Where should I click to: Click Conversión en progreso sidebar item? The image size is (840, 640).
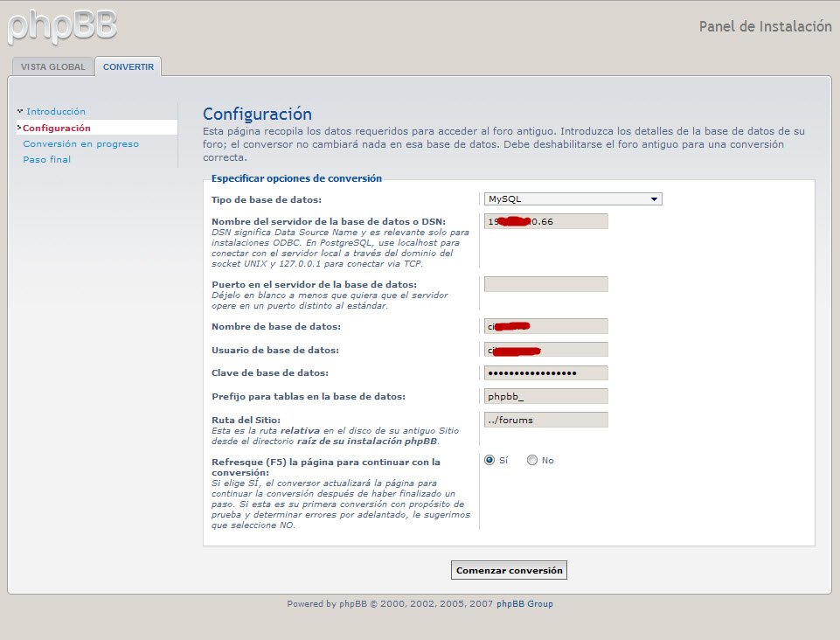coord(80,143)
